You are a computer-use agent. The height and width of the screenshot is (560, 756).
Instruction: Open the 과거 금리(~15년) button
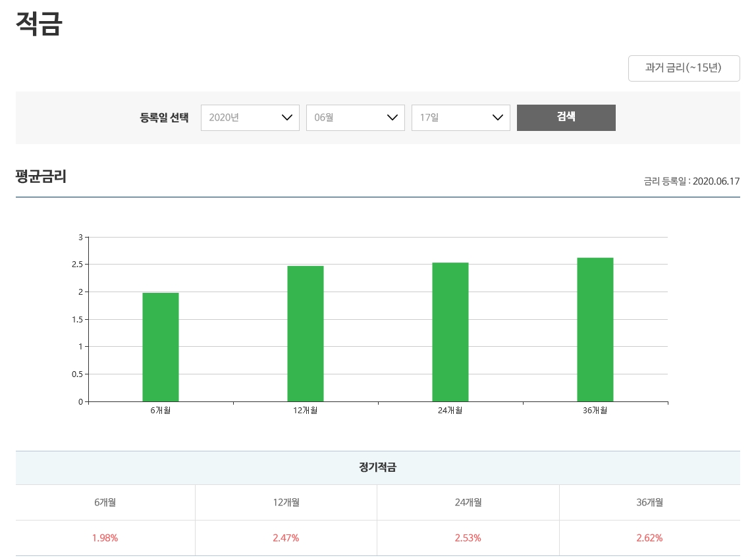click(x=684, y=68)
